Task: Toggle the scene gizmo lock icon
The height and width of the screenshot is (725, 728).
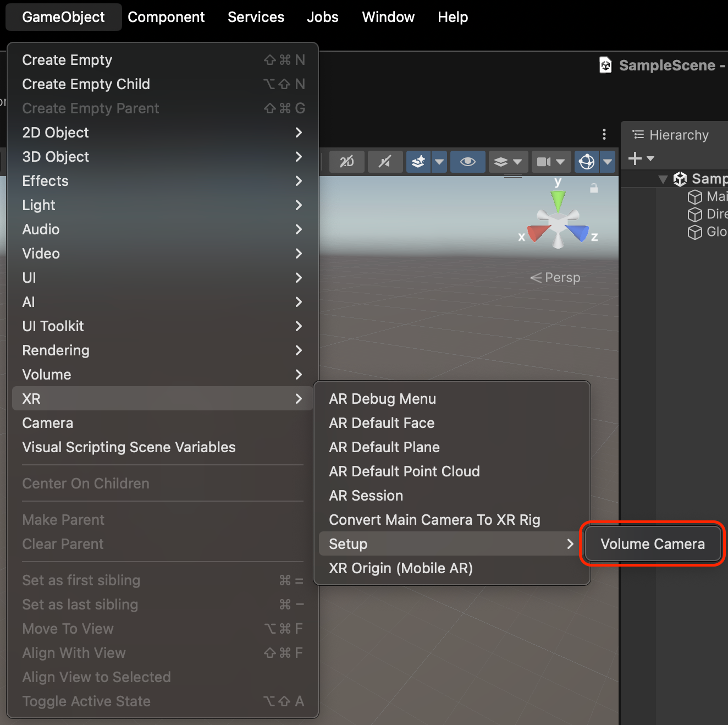Action: tap(594, 188)
